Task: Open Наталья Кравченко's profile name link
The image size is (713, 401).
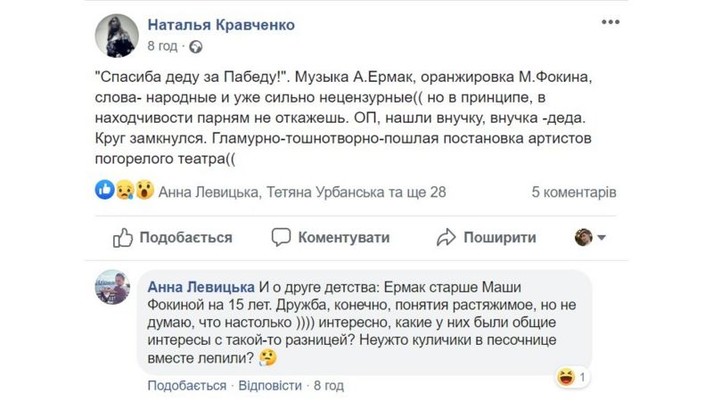Action: [x=216, y=24]
